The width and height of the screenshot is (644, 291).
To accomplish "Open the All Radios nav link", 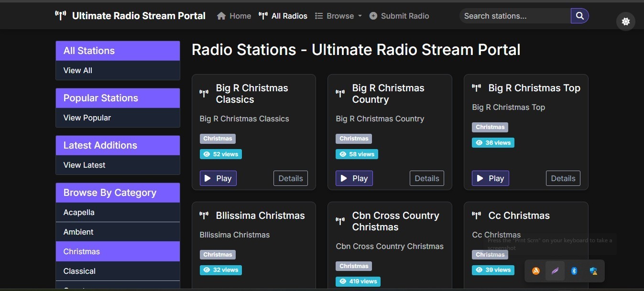I will [x=283, y=16].
